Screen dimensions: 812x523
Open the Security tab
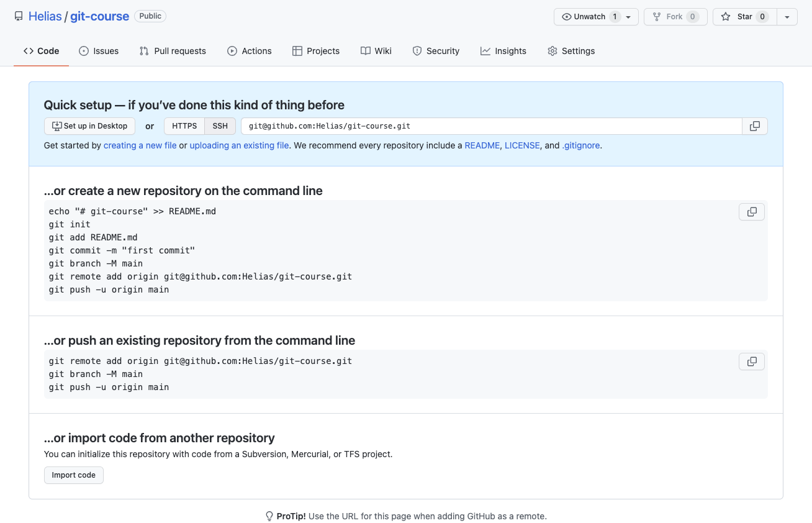(436, 51)
